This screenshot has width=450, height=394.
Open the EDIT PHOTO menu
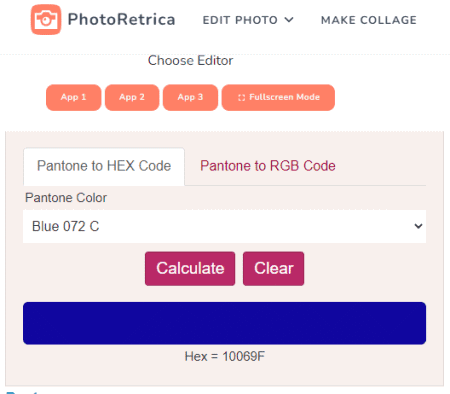pyautogui.click(x=248, y=20)
